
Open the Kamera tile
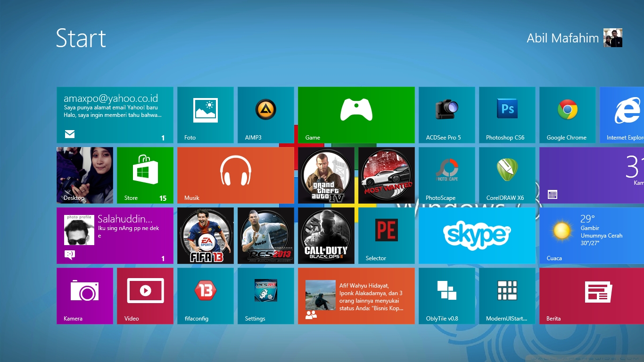pos(85,296)
